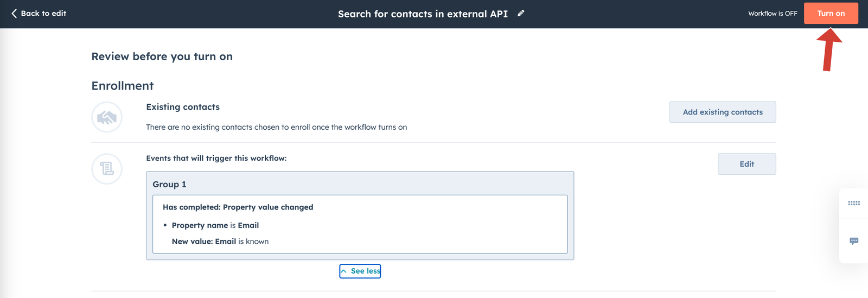The width and height of the screenshot is (868, 298).
Task: Click the Existing contacts heading
Action: tap(183, 107)
